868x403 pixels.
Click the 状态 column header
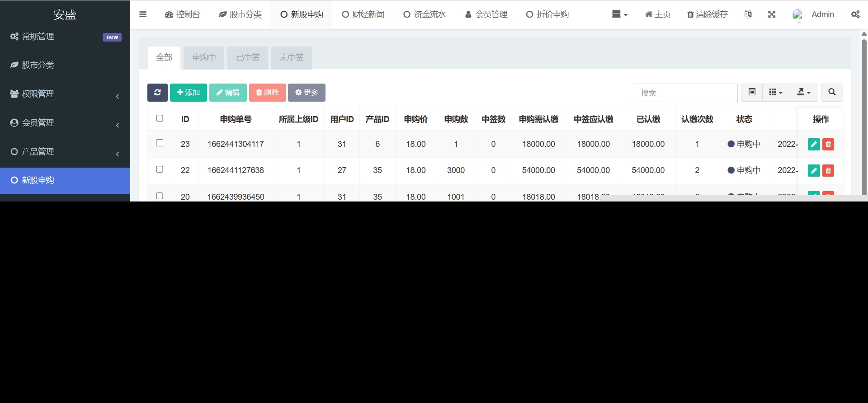[x=744, y=119]
